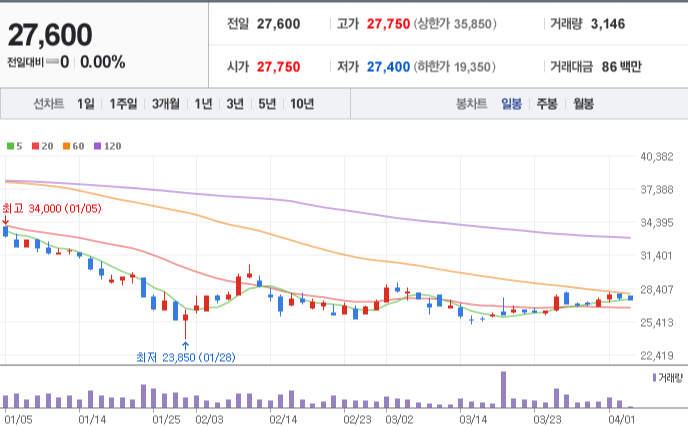Image resolution: width=688 pixels, height=426 pixels.
Task: Click the orange 60-day moving average legend
Action: tap(73, 146)
